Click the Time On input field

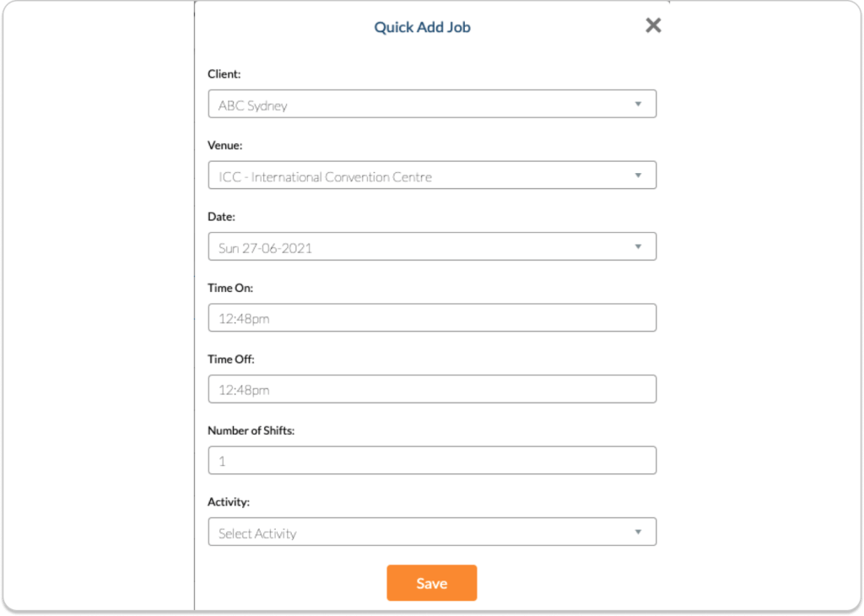coord(431,318)
